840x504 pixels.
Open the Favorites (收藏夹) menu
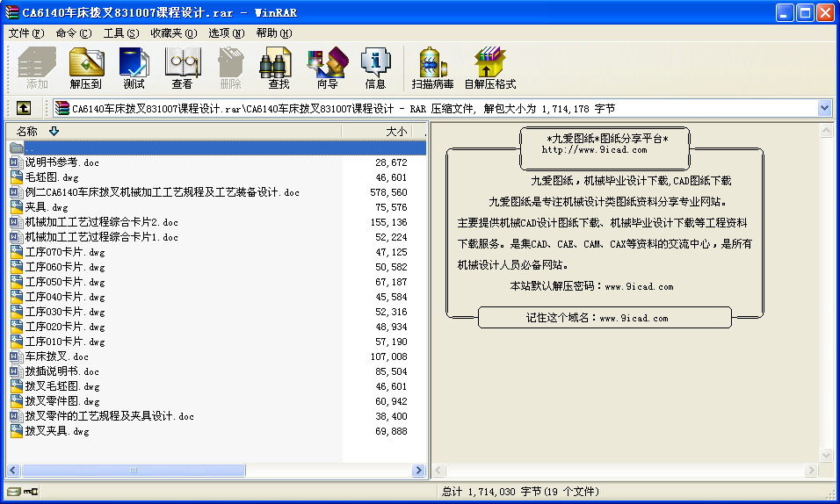[172, 33]
